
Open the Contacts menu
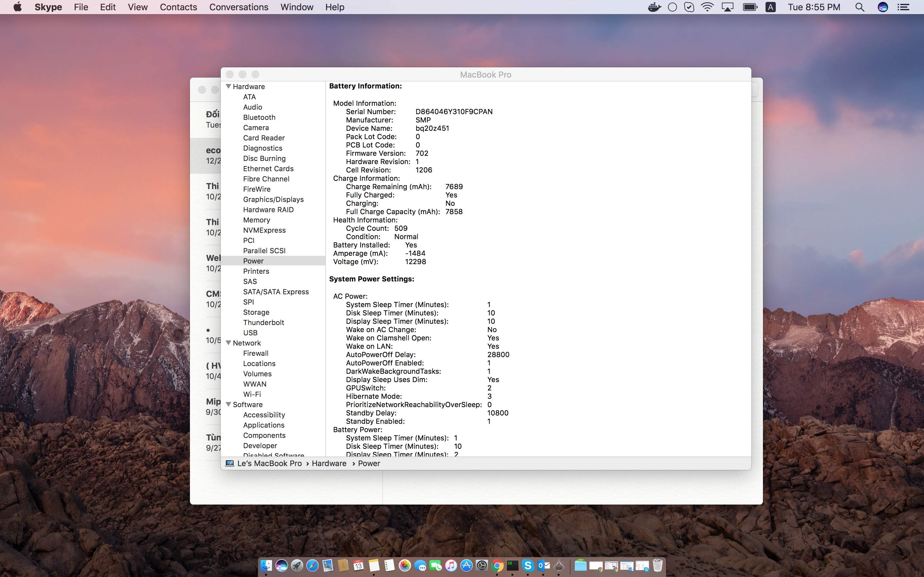coord(178,7)
